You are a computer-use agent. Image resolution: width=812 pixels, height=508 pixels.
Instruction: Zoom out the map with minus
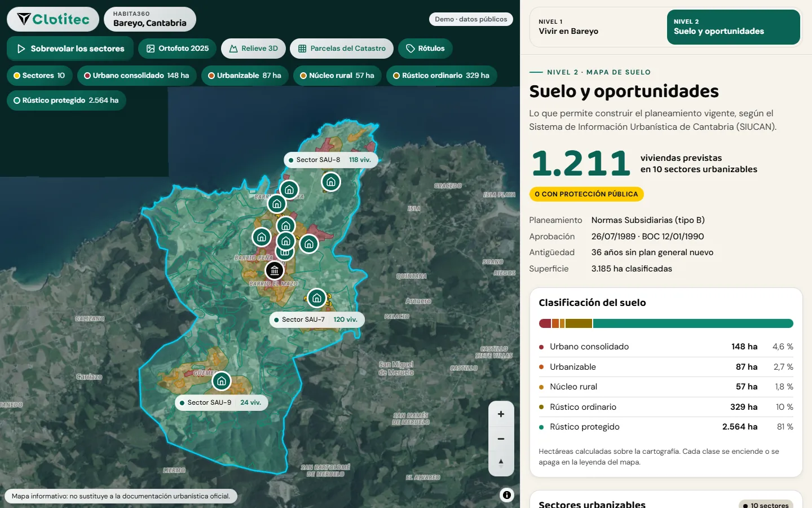pyautogui.click(x=501, y=439)
